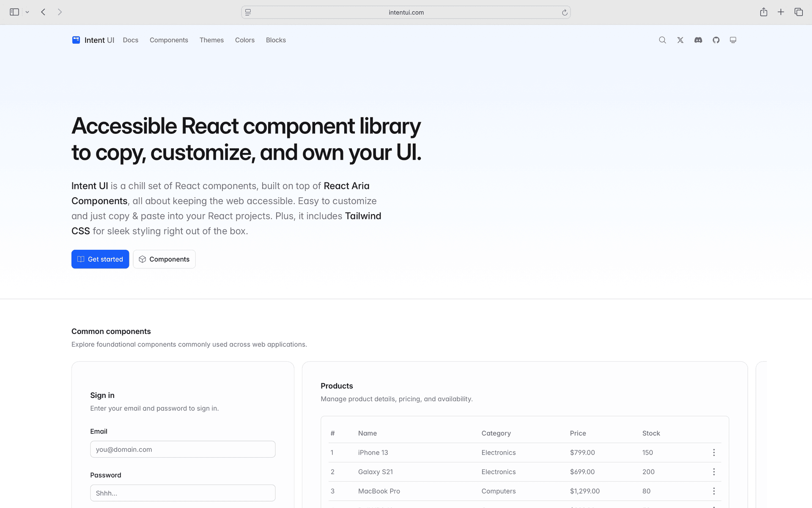Click Safari's share icon

(763, 12)
